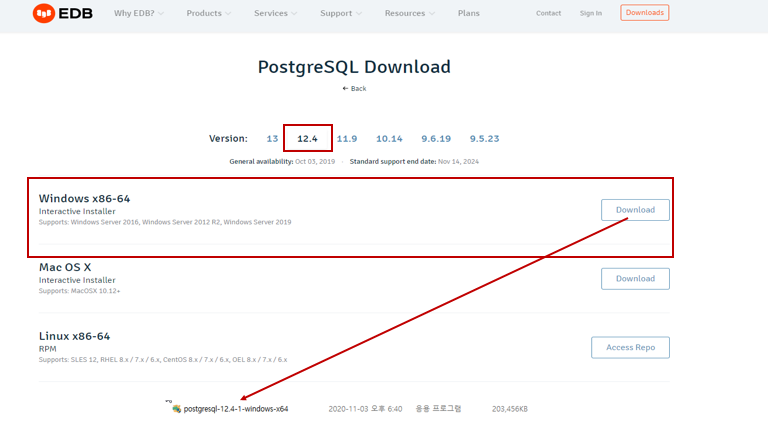This screenshot has width=768, height=433.
Task: Click the EDB logo in header
Action: 62,13
